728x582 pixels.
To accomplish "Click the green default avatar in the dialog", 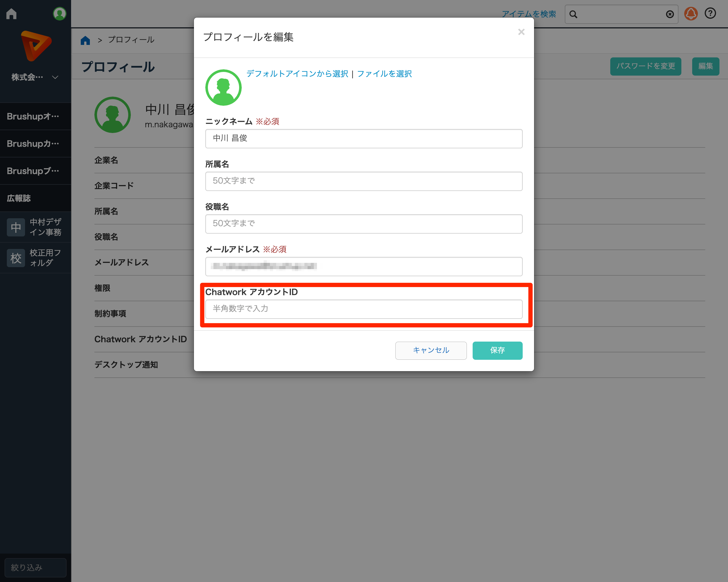I will pos(223,87).
